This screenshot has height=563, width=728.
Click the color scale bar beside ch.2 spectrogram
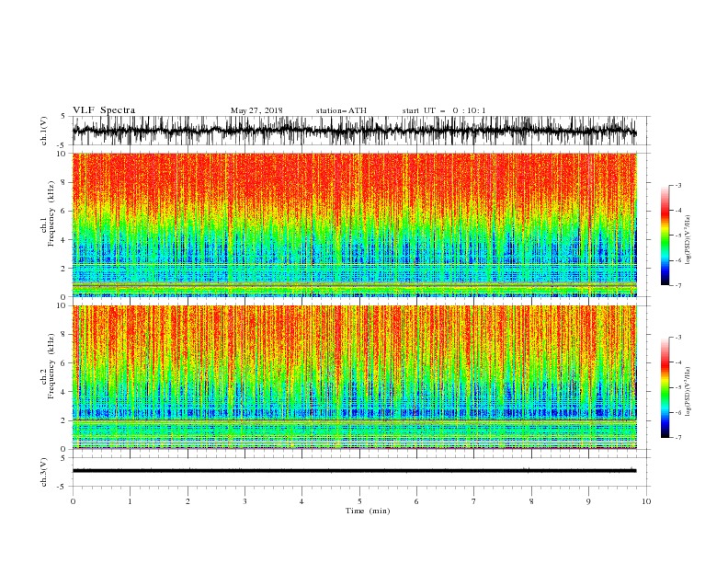[665, 387]
